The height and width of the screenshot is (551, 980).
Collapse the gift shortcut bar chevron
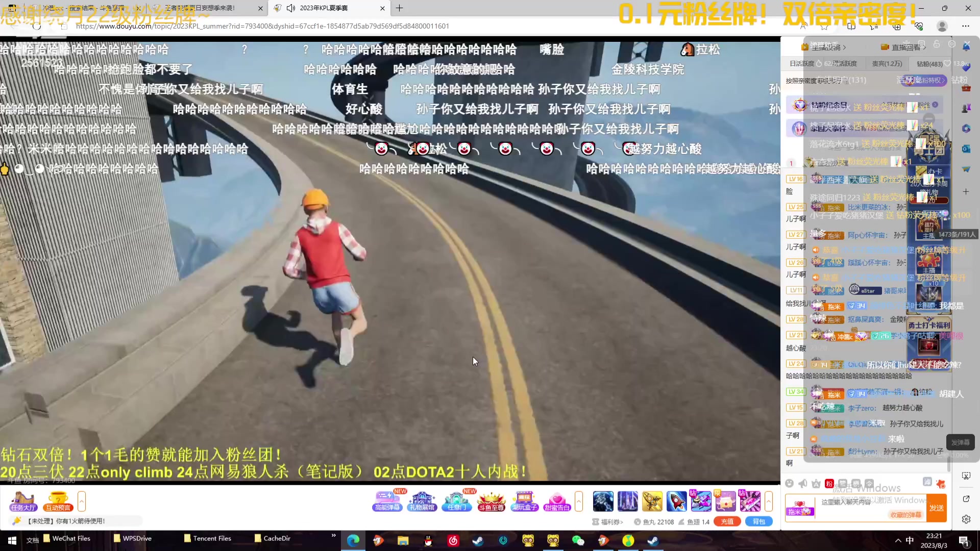(x=579, y=502)
